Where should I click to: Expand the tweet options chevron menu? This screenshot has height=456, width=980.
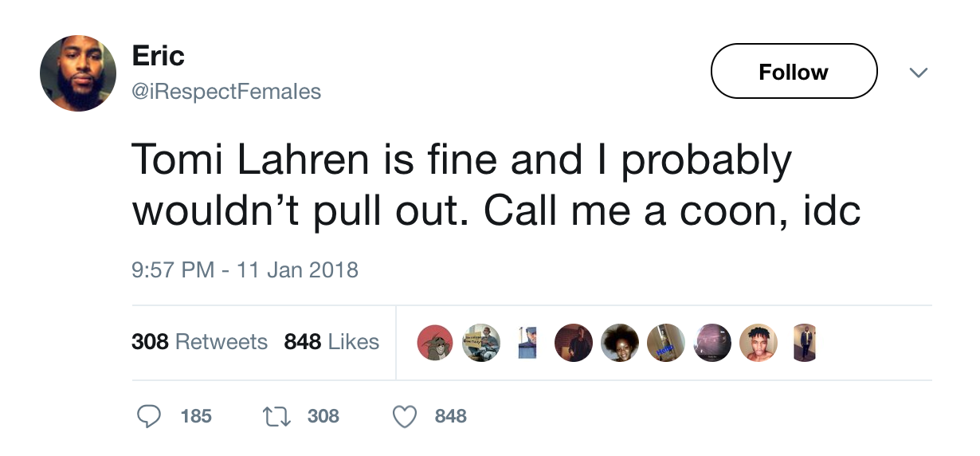point(919,73)
